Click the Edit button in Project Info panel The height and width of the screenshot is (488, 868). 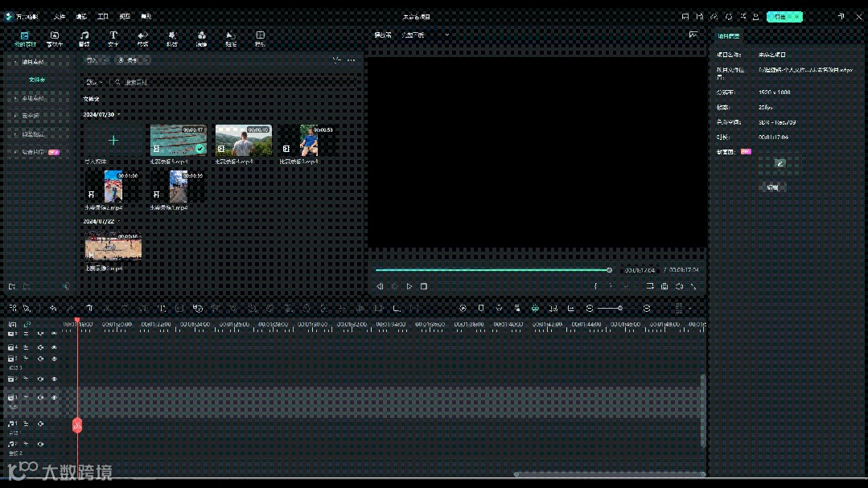[773, 187]
